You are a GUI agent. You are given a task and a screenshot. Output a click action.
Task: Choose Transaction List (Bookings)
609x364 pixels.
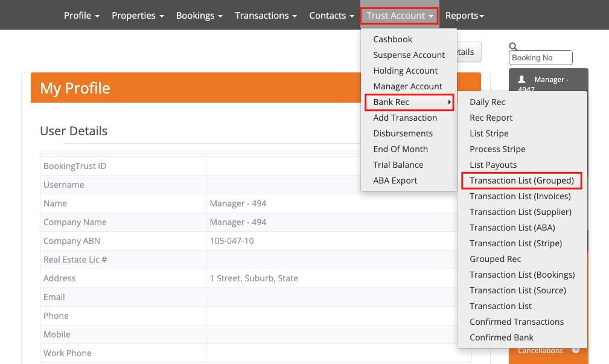pyautogui.click(x=522, y=275)
